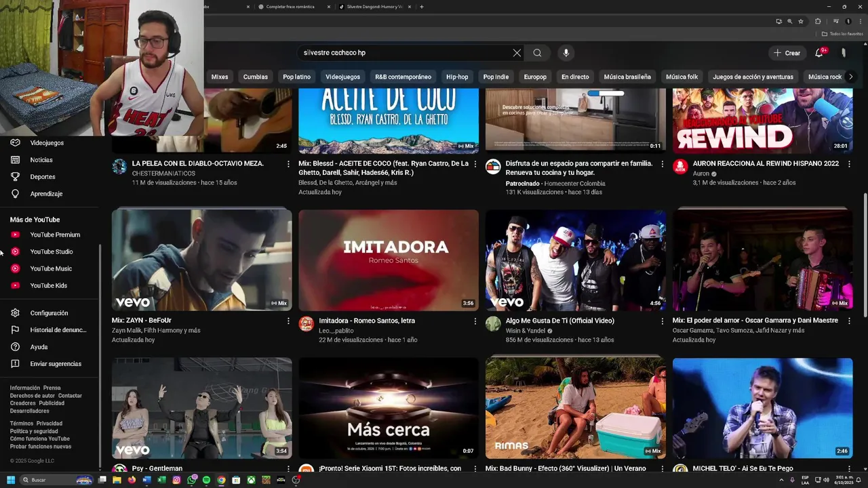The image size is (868, 488).
Task: Open the Chrome three-dot menu
Action: (860, 21)
